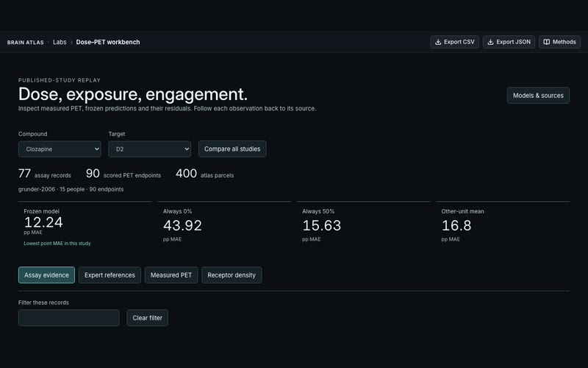Click the download icon on Export JSON
Image resolution: width=588 pixels, height=368 pixels.
tap(490, 42)
